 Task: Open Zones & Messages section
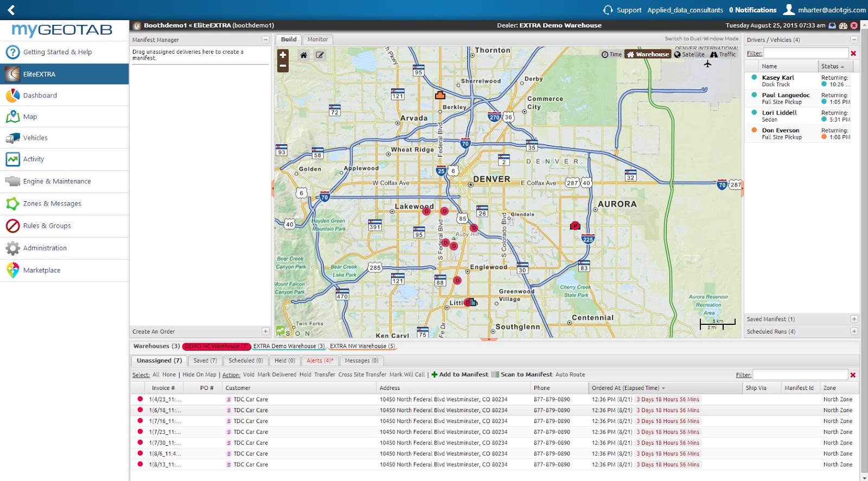tap(52, 204)
